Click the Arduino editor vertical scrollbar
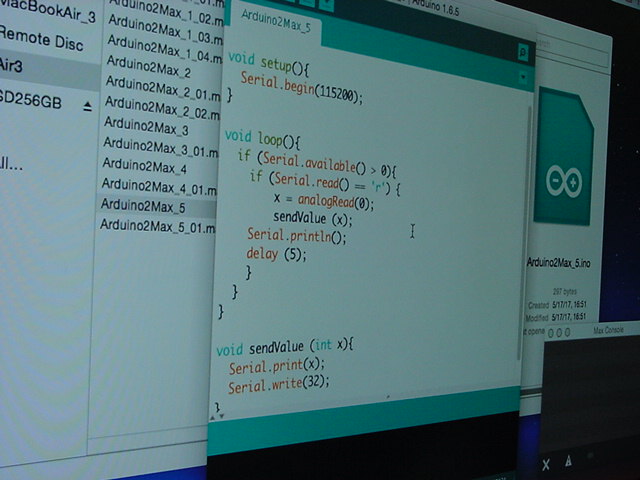The width and height of the screenshot is (640, 480). pos(524,233)
